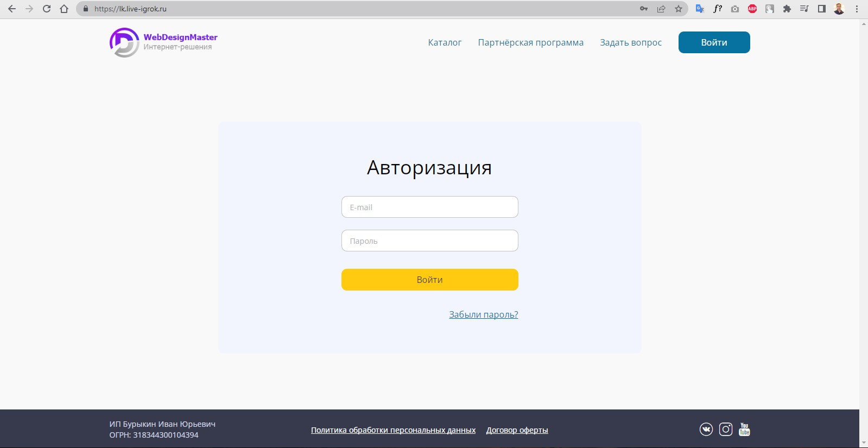868x448 pixels.
Task: Open the Забыли пароль? link
Action: pyautogui.click(x=484, y=314)
